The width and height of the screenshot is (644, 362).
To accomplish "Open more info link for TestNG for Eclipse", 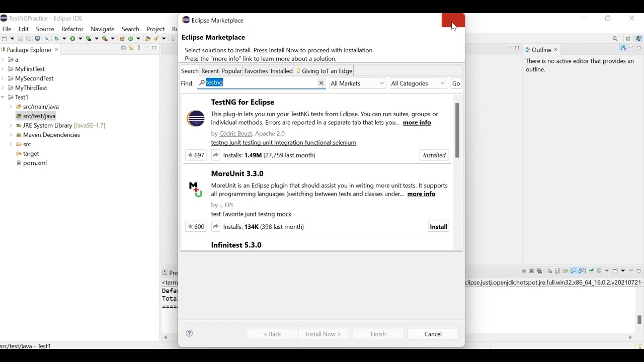I will pyautogui.click(x=417, y=122).
